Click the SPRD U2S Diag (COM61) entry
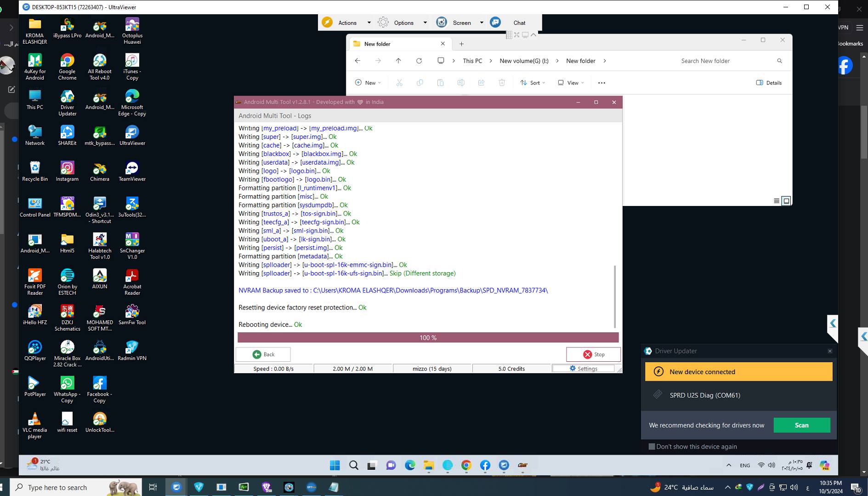868x496 pixels. click(x=705, y=395)
